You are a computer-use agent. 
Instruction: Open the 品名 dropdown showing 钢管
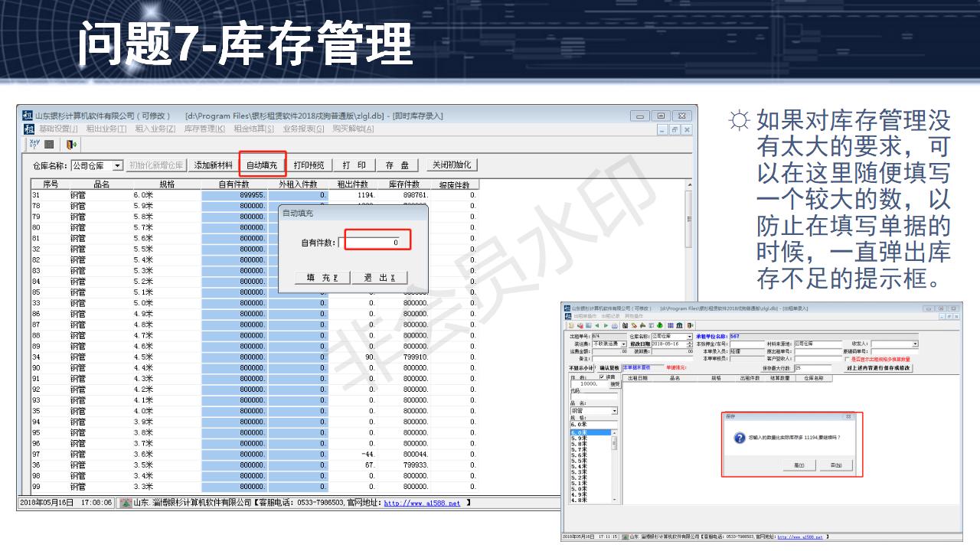coord(614,412)
